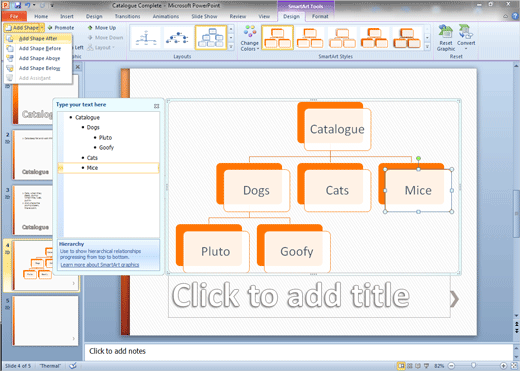This screenshot has width=520, height=371.
Task: Close the Type your text here pane
Action: [156, 106]
